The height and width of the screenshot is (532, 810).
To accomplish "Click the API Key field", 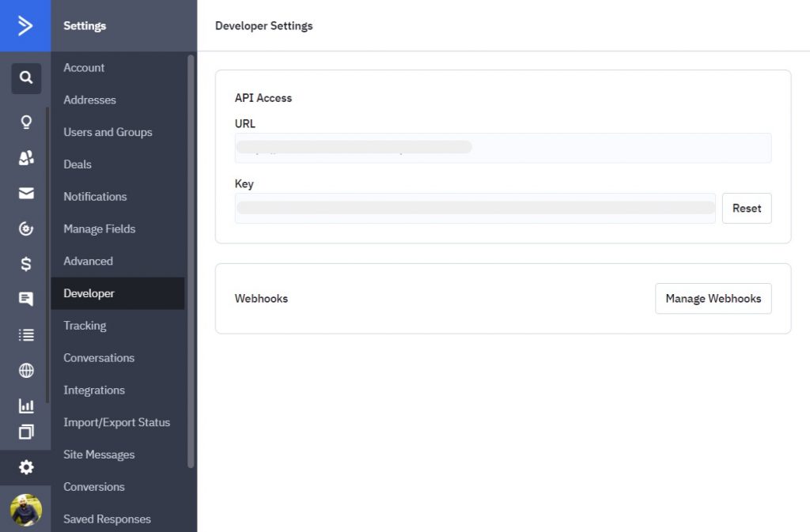I will click(x=475, y=208).
